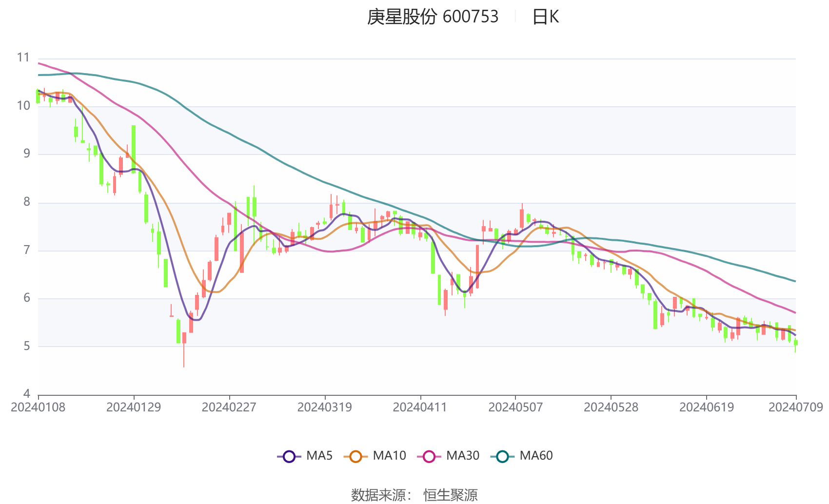This screenshot has width=829, height=504.
Task: Click the 20240129 x-axis date label
Action: [134, 407]
